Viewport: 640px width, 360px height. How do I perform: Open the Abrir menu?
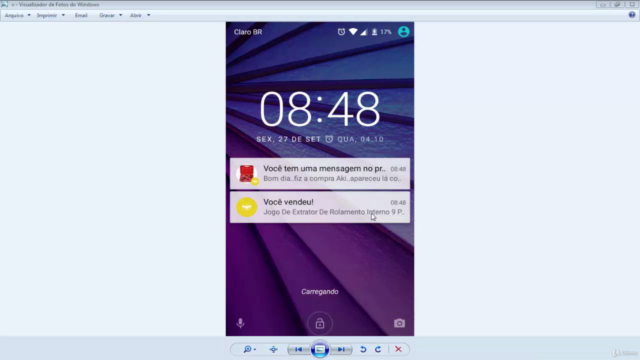(136, 15)
